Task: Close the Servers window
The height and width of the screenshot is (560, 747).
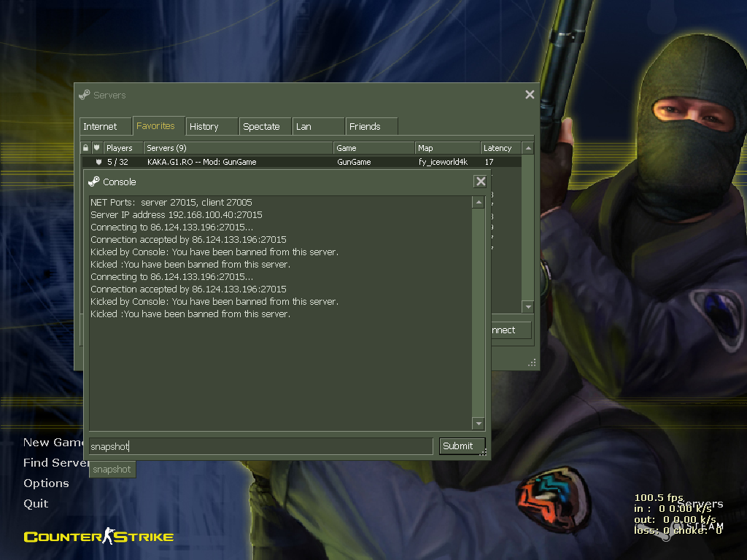Action: pyautogui.click(x=530, y=95)
